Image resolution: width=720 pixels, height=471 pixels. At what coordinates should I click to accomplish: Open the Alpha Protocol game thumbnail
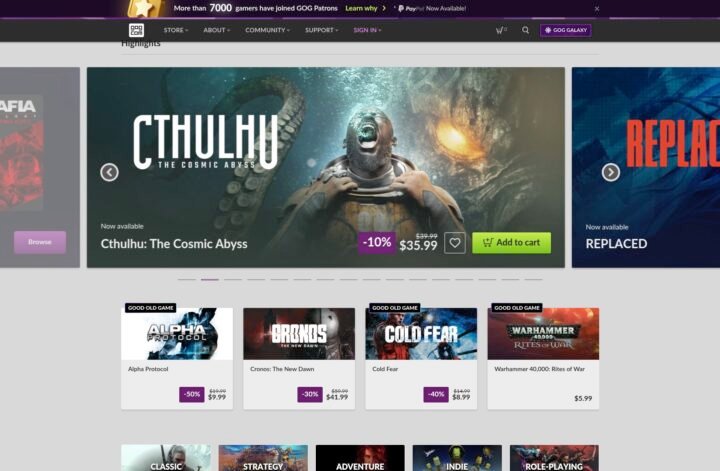click(x=177, y=333)
